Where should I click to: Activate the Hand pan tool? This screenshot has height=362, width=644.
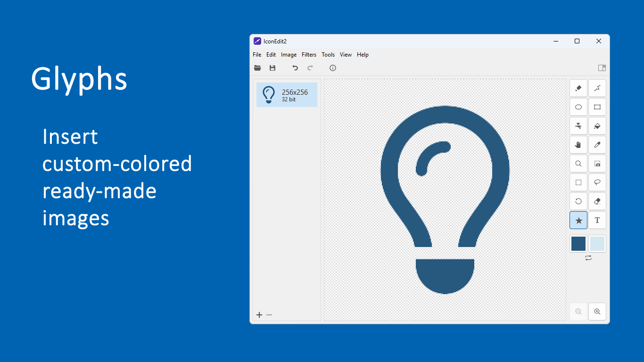point(578,145)
